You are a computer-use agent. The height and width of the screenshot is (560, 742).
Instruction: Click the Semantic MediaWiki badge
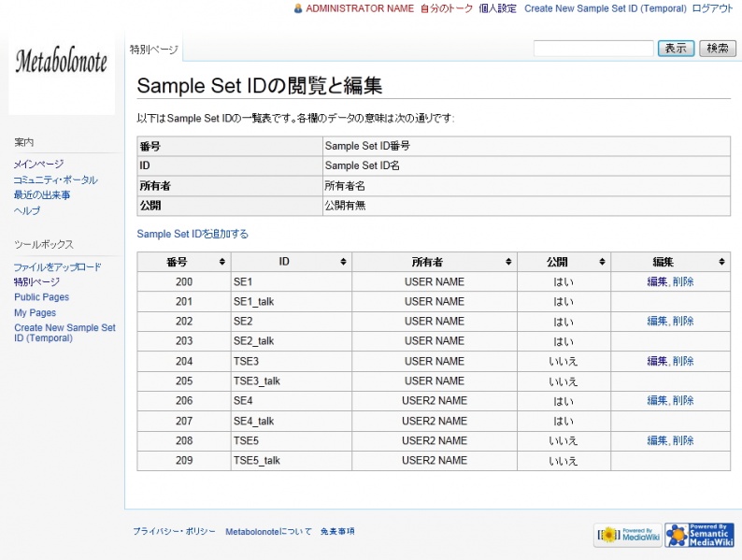(x=699, y=535)
